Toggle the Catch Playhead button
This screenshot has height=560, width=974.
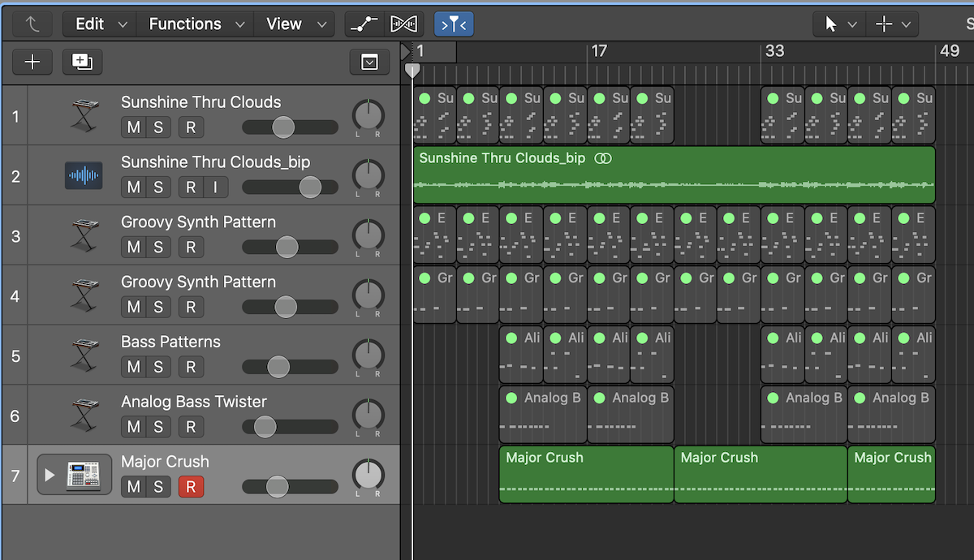(454, 24)
